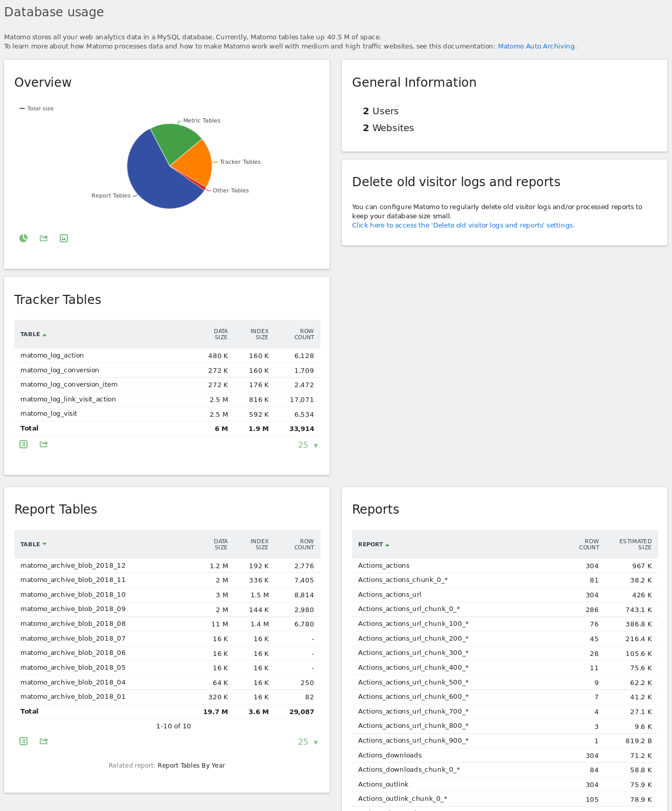Click the export icon under Overview chart

click(x=44, y=238)
